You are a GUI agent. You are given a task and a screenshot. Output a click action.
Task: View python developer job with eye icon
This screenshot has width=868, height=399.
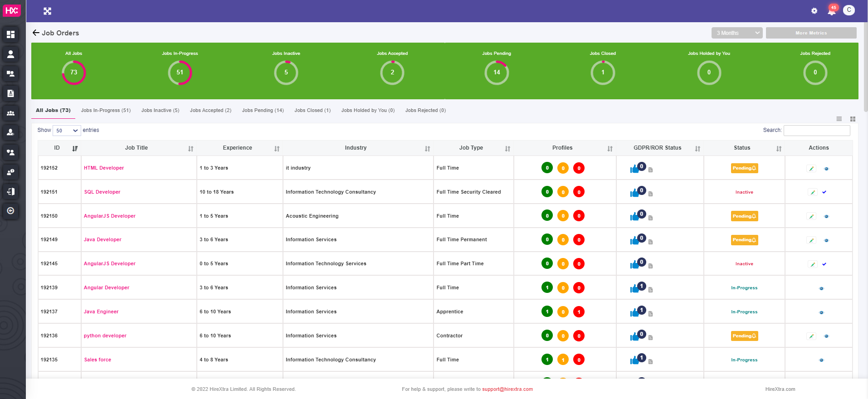coord(826,336)
